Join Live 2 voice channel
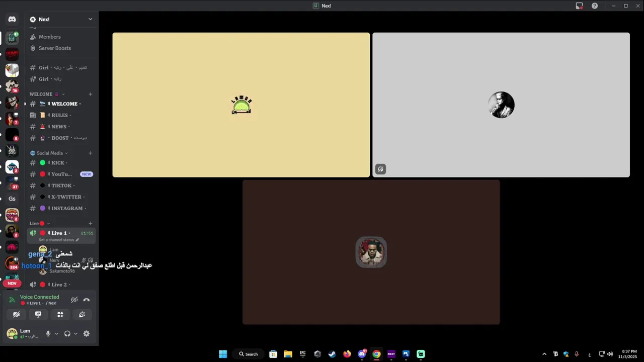The height and width of the screenshot is (362, 644). [x=61, y=285]
